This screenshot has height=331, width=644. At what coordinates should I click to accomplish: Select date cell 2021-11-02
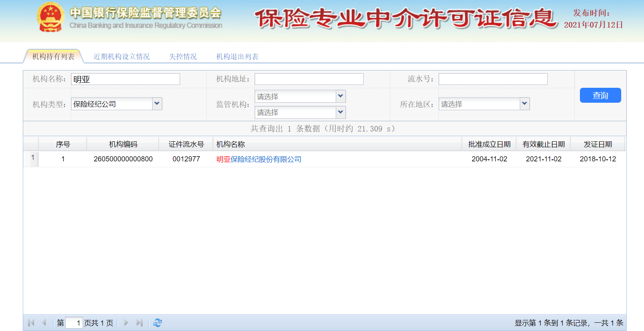[x=544, y=159]
